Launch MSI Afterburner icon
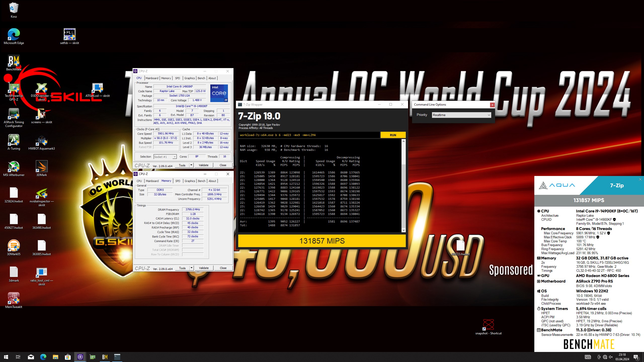Viewport: 644px width, 362px height. 14,169
